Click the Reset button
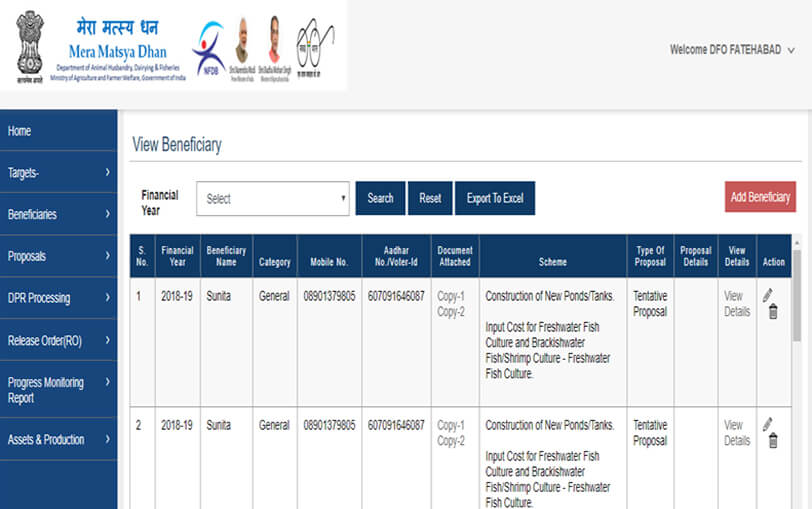 coord(430,198)
